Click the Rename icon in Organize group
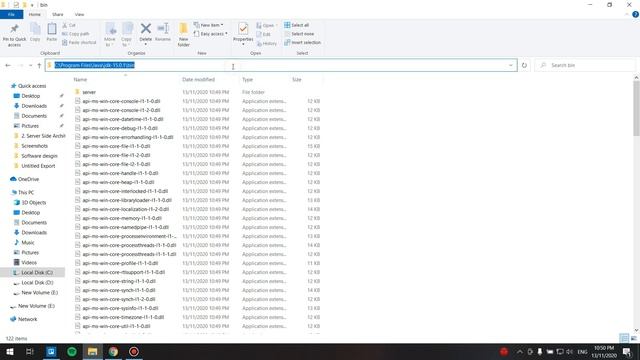 (163, 29)
